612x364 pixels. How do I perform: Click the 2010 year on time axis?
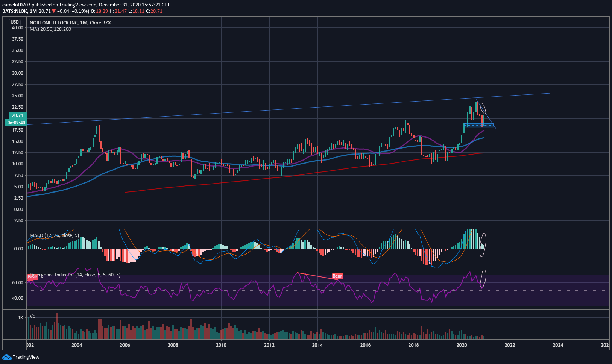point(221,345)
